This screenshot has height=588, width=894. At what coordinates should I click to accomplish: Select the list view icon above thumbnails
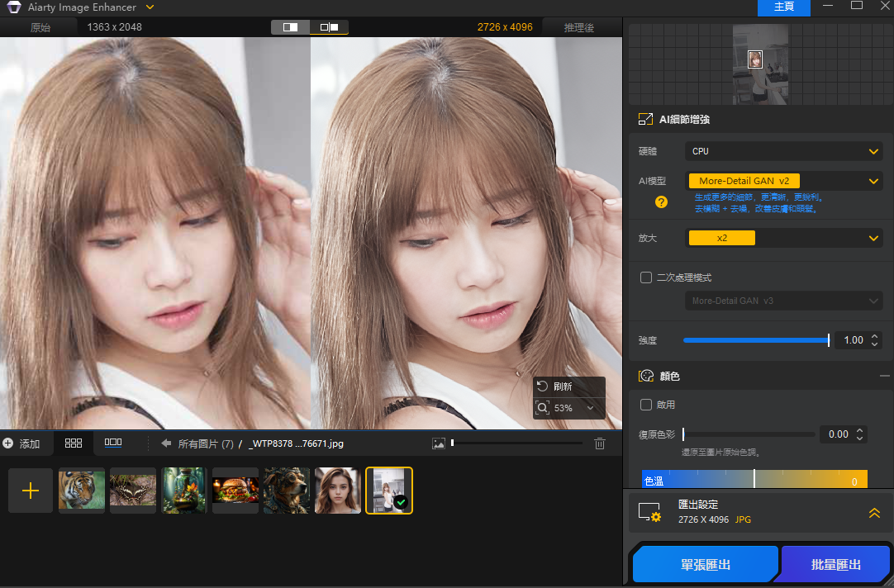[112, 443]
